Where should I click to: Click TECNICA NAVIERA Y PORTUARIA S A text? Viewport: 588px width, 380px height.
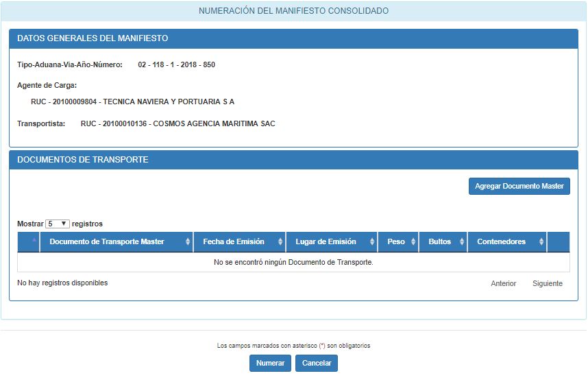(169, 102)
